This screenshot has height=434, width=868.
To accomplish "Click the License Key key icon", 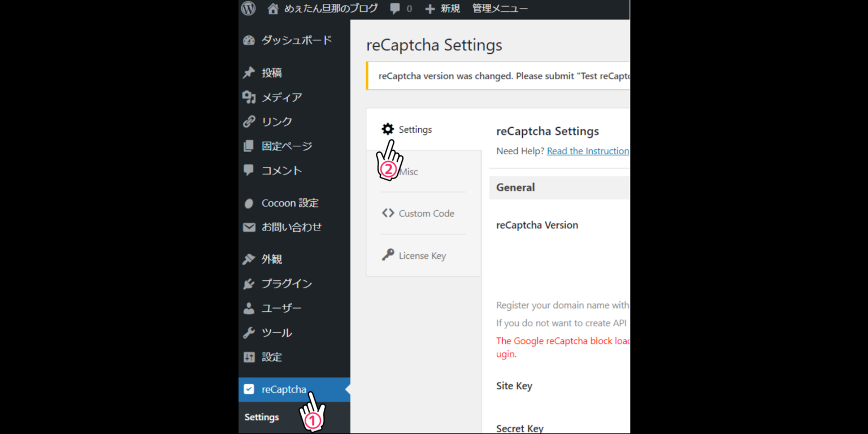I will tap(388, 255).
